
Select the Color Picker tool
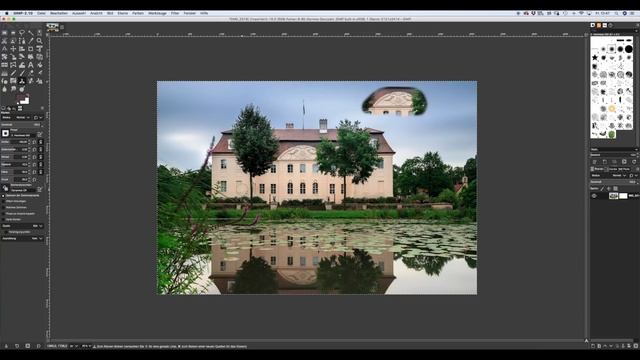(x=31, y=41)
